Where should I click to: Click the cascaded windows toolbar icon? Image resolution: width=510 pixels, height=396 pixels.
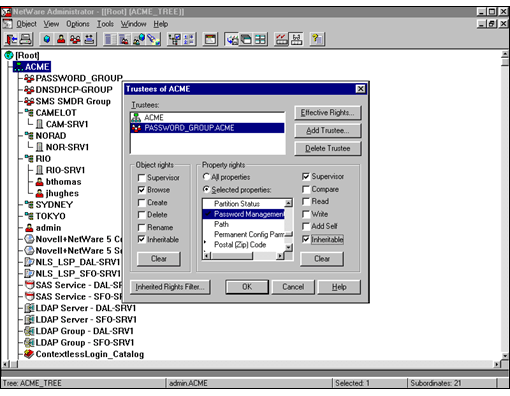click(x=246, y=39)
